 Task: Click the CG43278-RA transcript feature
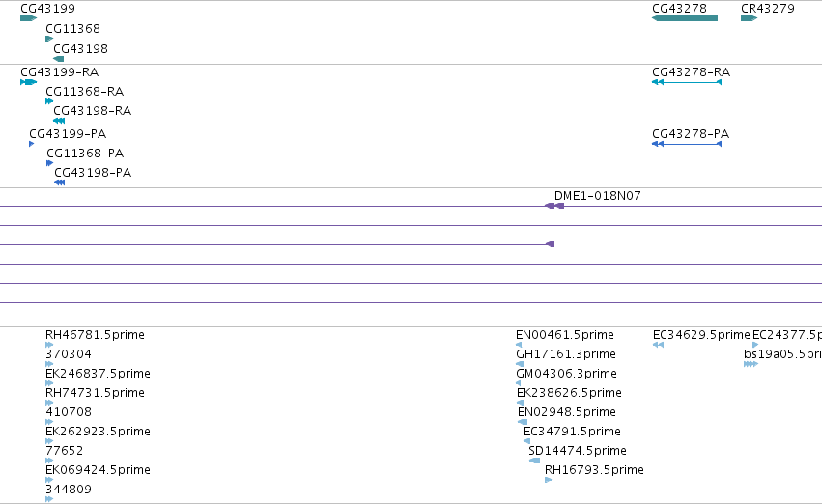687,82
